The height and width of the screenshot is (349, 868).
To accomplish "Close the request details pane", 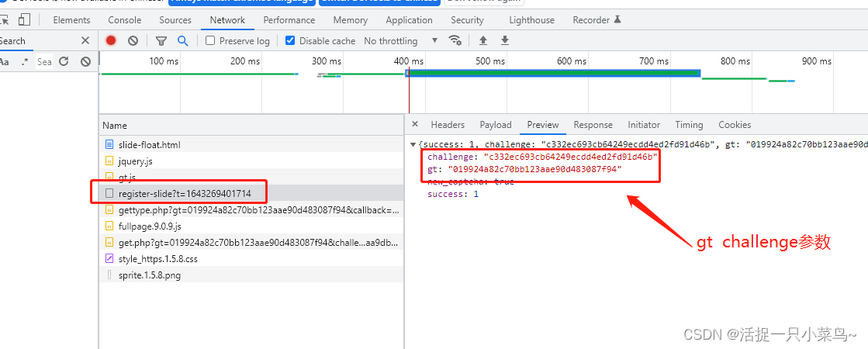I will [414, 124].
